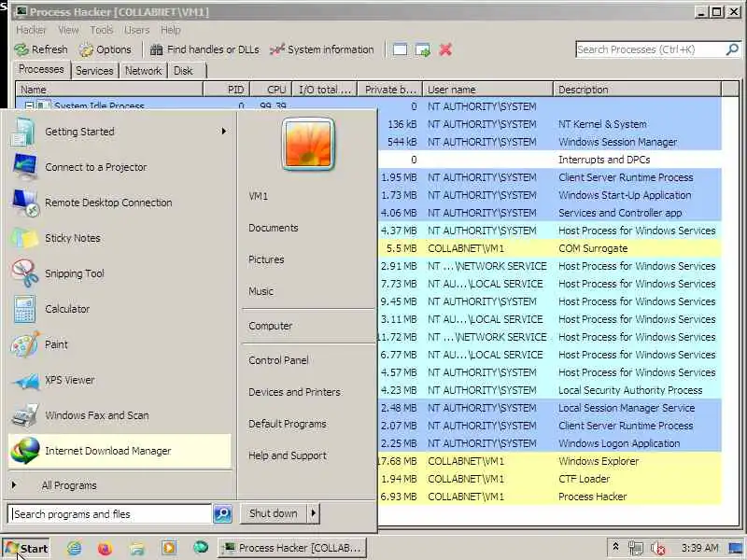747x560 pixels.
Task: Open Options in Process Hacker toolbar
Action: point(106,49)
